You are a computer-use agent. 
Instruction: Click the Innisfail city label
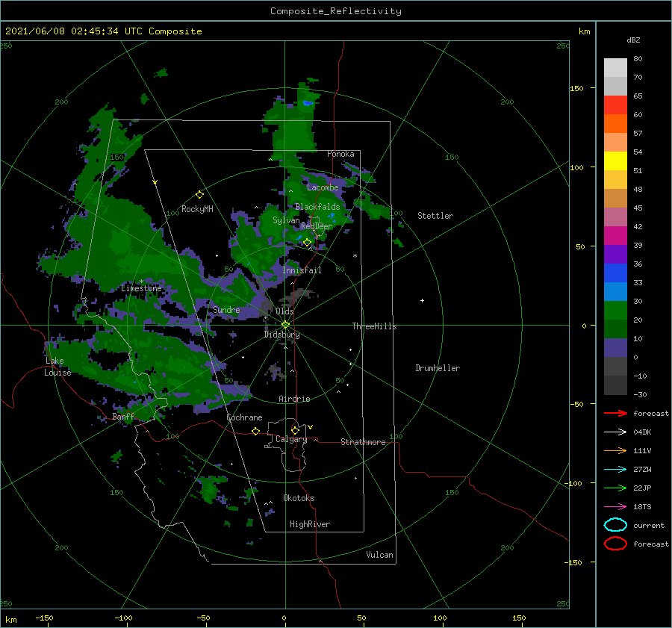point(302,270)
